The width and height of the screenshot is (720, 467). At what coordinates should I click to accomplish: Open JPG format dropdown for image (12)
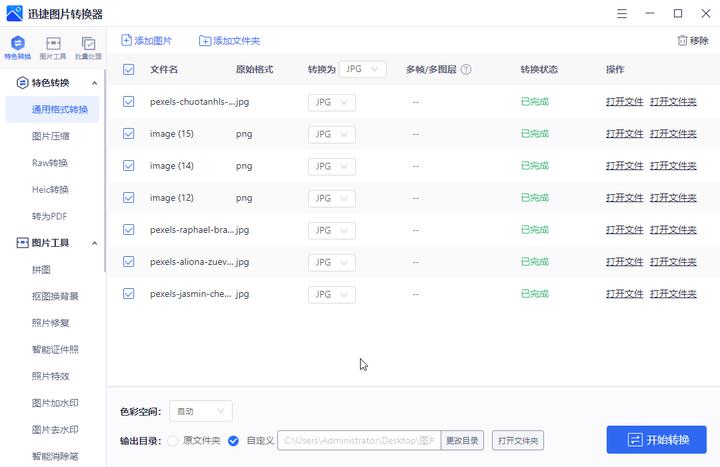pyautogui.click(x=332, y=198)
